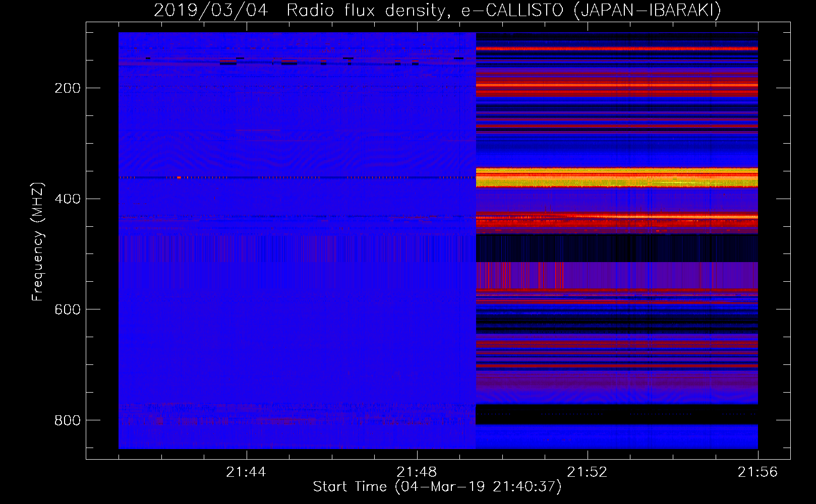Click the bright yellow emission band near 360 MHz
Screen dimensions: 816x504
[x=617, y=178]
